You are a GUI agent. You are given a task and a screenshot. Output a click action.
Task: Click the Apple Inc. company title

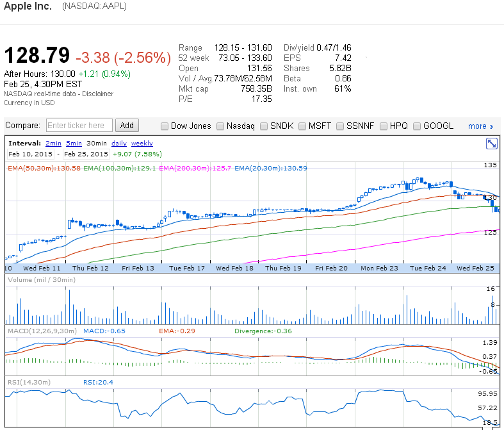(28, 6)
